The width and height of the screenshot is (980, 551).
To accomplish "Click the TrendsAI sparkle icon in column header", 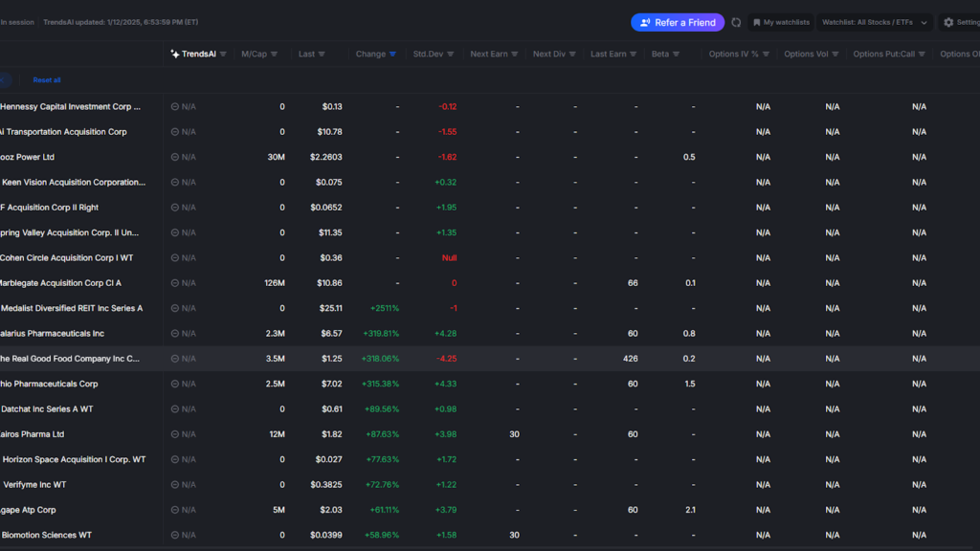I will tap(177, 54).
